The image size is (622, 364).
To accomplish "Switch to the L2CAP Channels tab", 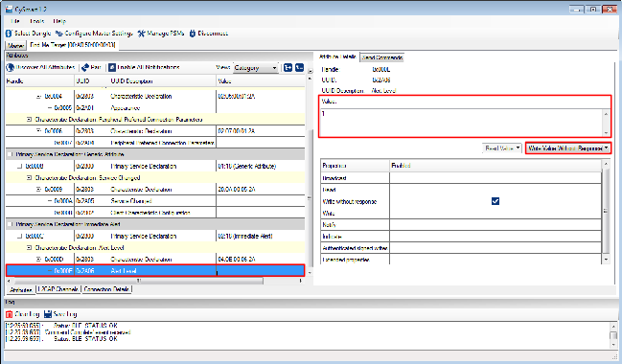I will (58, 289).
